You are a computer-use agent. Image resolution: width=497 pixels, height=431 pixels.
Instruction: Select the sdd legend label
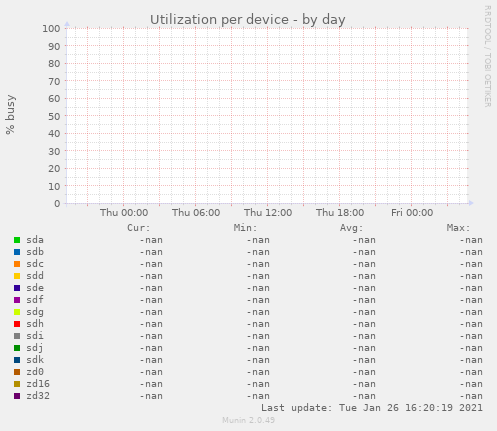(35, 276)
